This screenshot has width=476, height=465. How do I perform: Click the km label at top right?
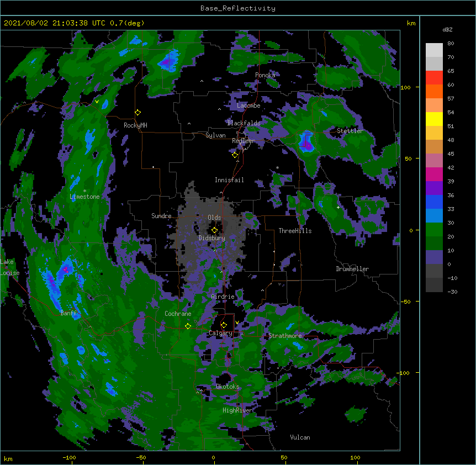coord(411,23)
